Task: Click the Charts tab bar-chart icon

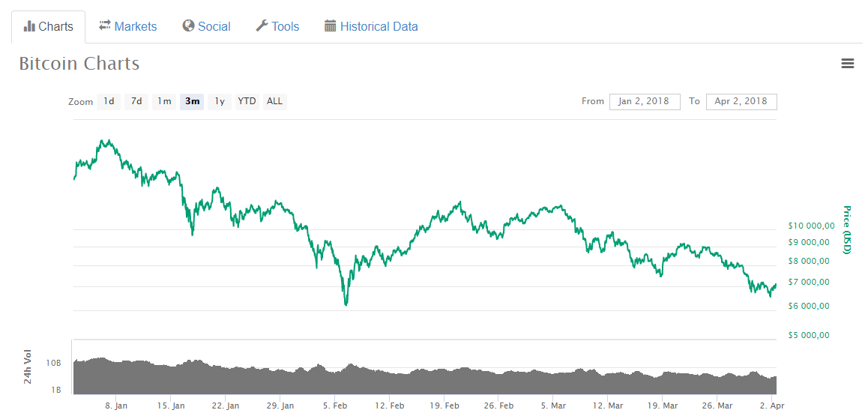Action: 29,26
